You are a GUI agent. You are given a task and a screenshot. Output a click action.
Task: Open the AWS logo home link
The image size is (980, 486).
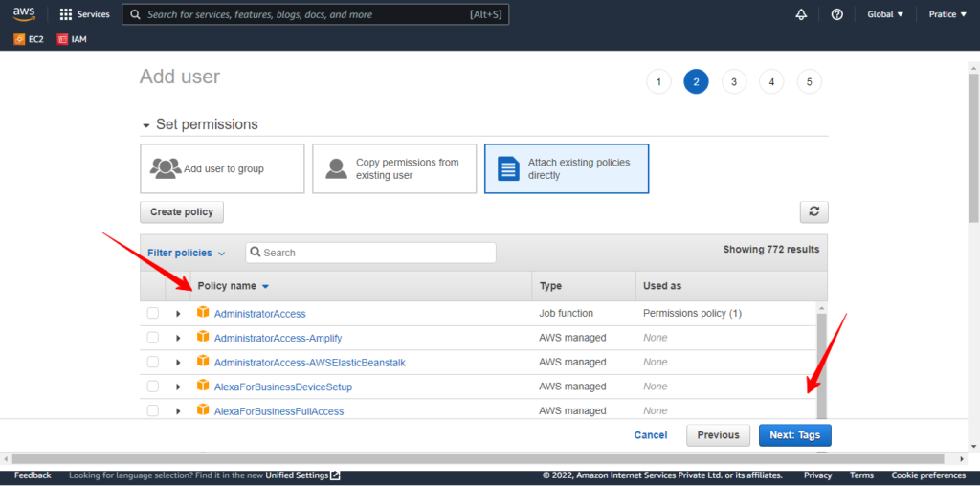click(x=24, y=13)
